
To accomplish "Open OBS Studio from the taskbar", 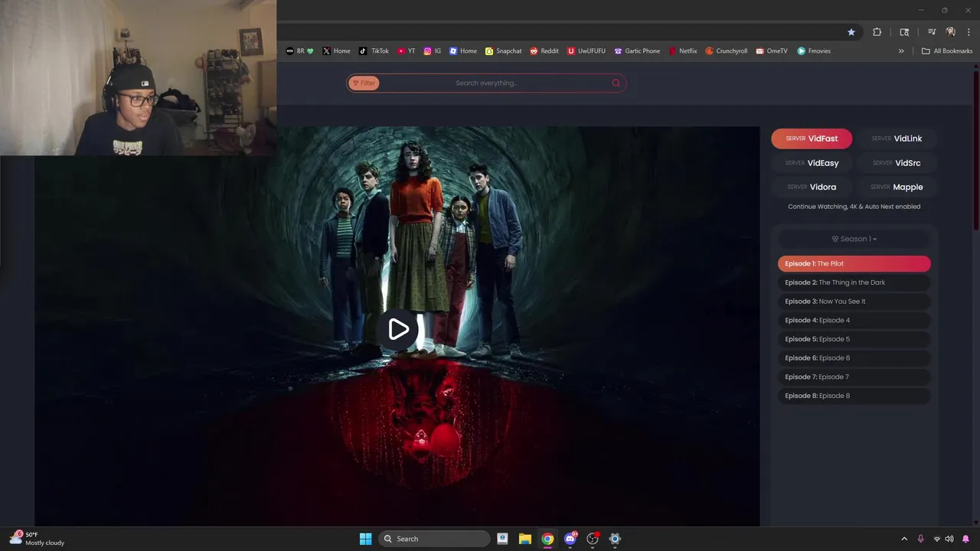I will pyautogui.click(x=593, y=539).
